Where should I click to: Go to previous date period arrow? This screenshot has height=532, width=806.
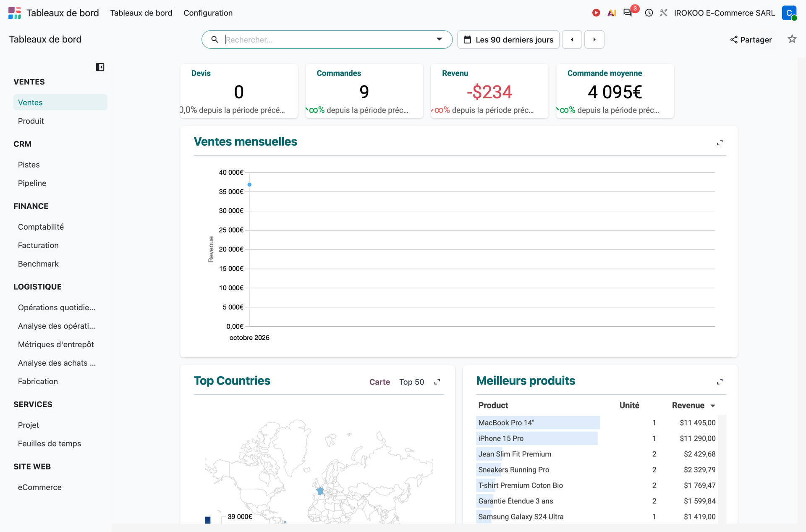(x=572, y=39)
